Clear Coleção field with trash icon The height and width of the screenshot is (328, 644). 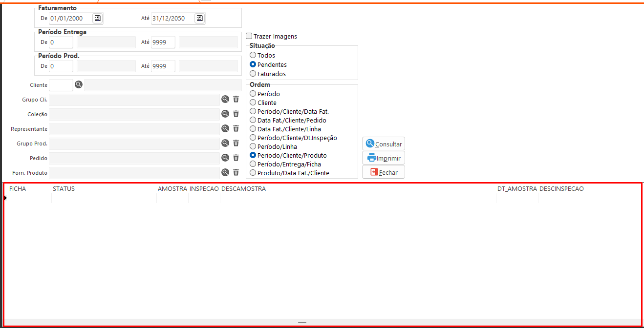(236, 114)
